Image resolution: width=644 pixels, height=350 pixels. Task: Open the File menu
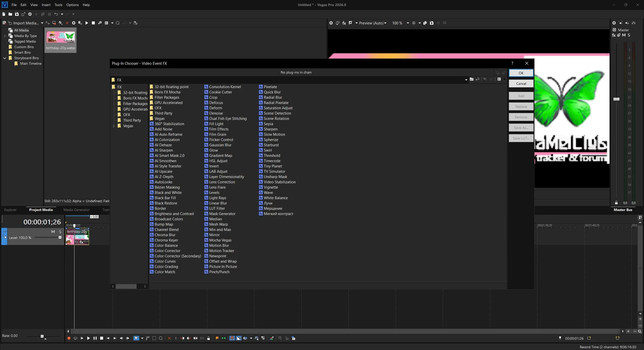(x=14, y=5)
